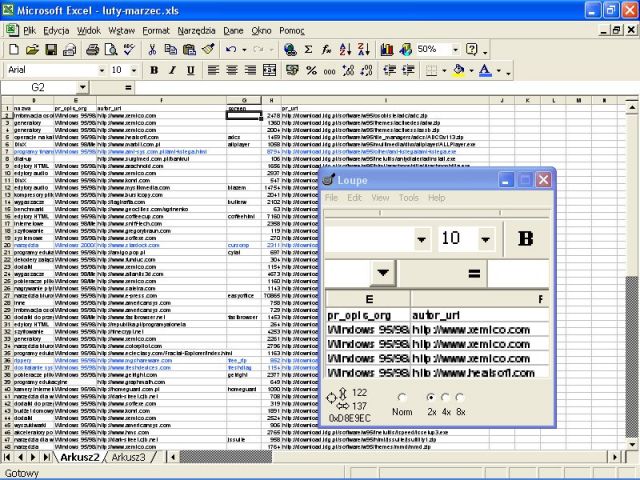The image size is (640, 480).
Task: Click the vertical scrollbar down arrow
Action: pos(632,444)
